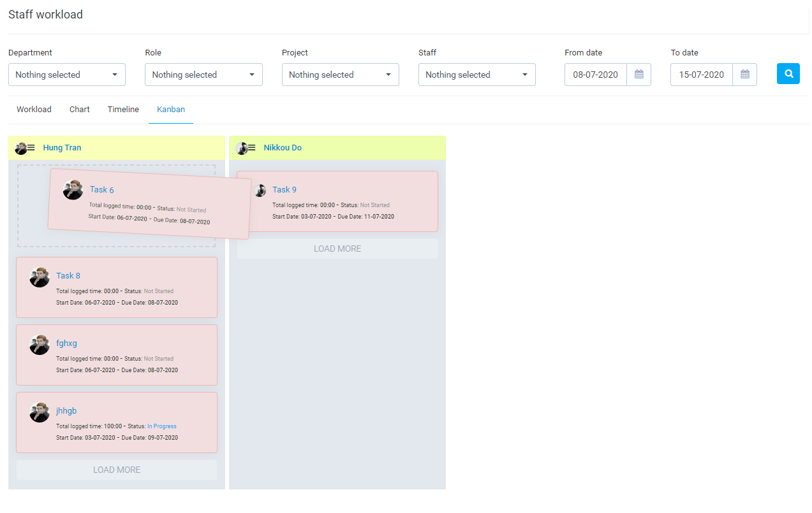Open the Chart tab
This screenshot has height=513, width=812.
click(80, 110)
